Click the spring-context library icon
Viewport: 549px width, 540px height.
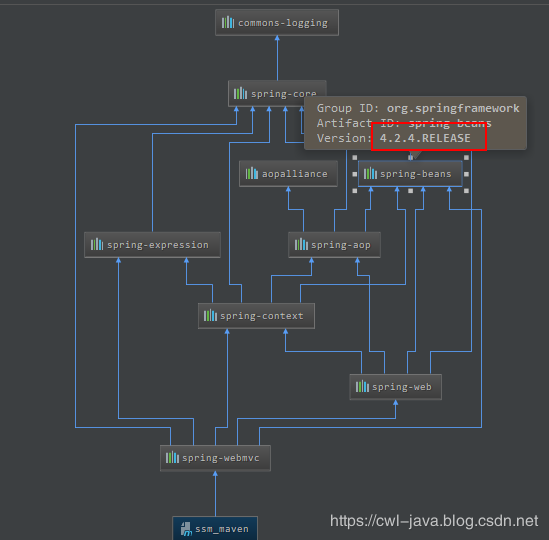tap(210, 316)
